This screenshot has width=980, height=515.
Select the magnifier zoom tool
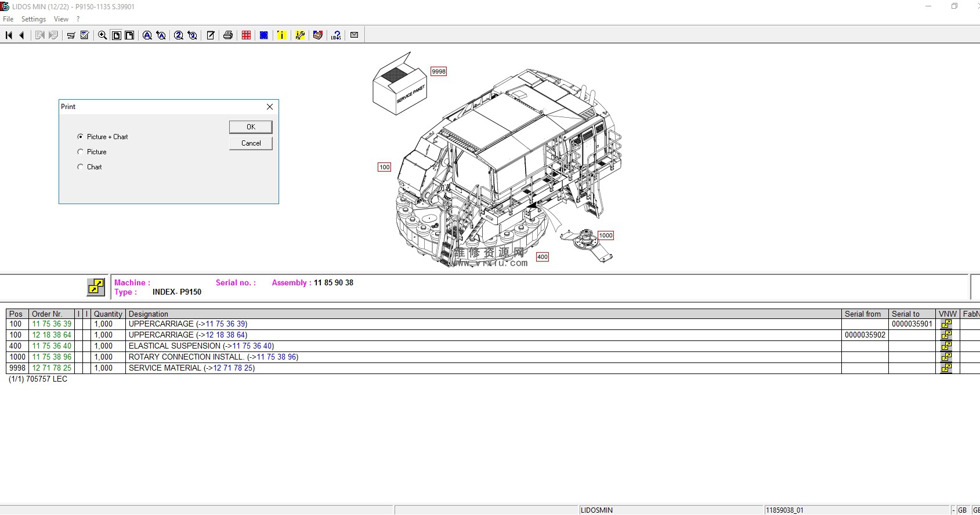click(102, 35)
